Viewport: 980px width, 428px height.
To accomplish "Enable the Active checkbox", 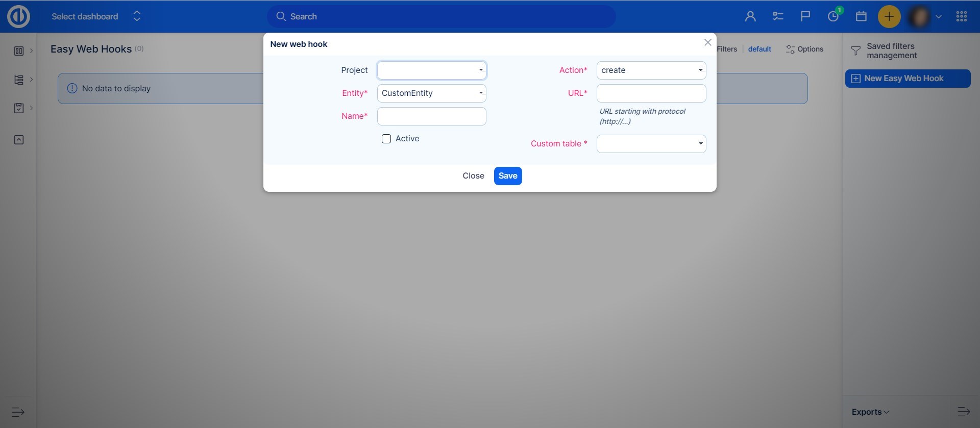I will pos(386,139).
